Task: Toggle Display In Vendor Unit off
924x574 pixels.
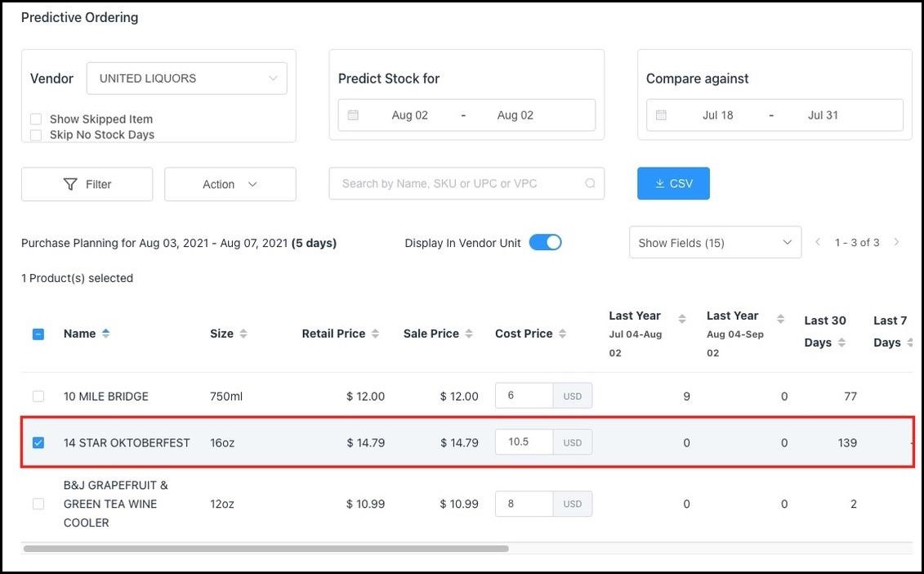Action: 546,242
